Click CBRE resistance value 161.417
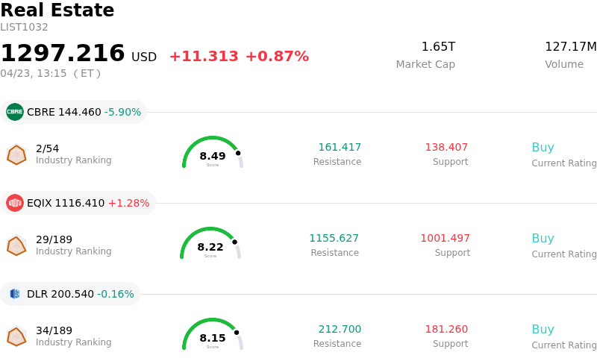Image resolution: width=597 pixels, height=364 pixels. (340, 148)
